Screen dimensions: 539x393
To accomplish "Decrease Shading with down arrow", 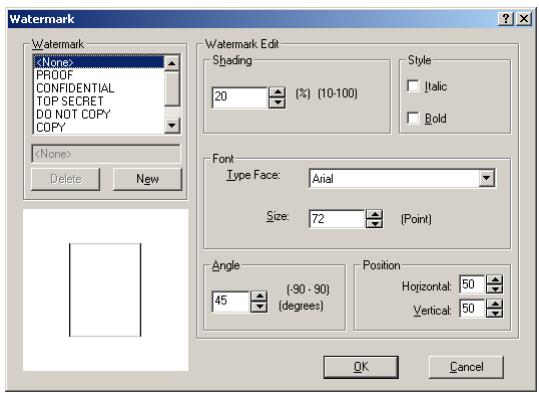I will coord(277,103).
